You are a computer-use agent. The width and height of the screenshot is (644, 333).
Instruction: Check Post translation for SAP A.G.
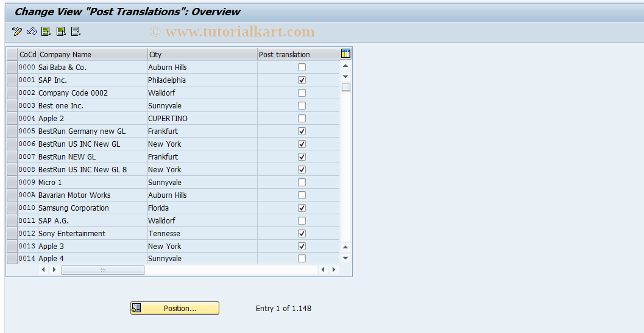pos(302,220)
